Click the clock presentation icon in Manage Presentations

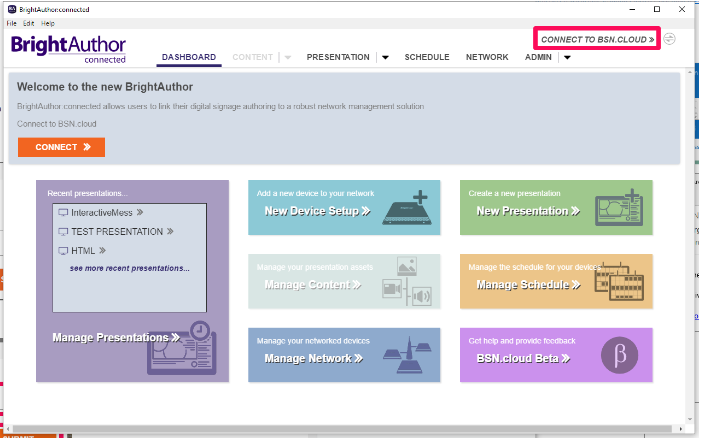click(x=182, y=348)
